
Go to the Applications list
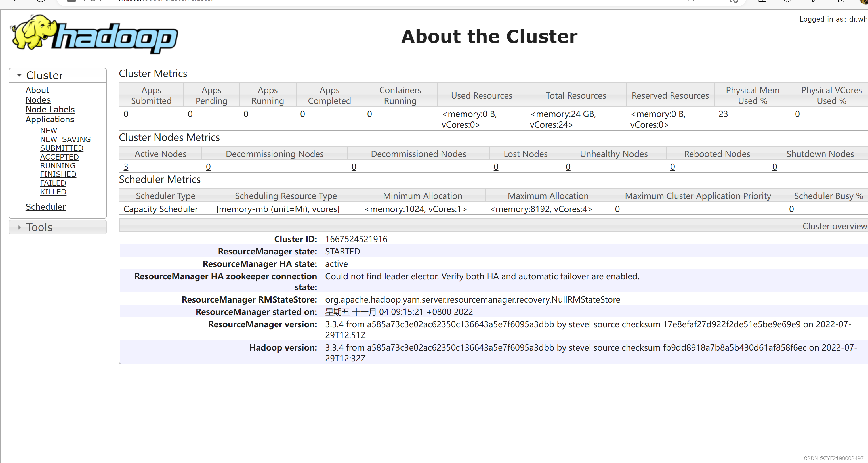(x=50, y=120)
